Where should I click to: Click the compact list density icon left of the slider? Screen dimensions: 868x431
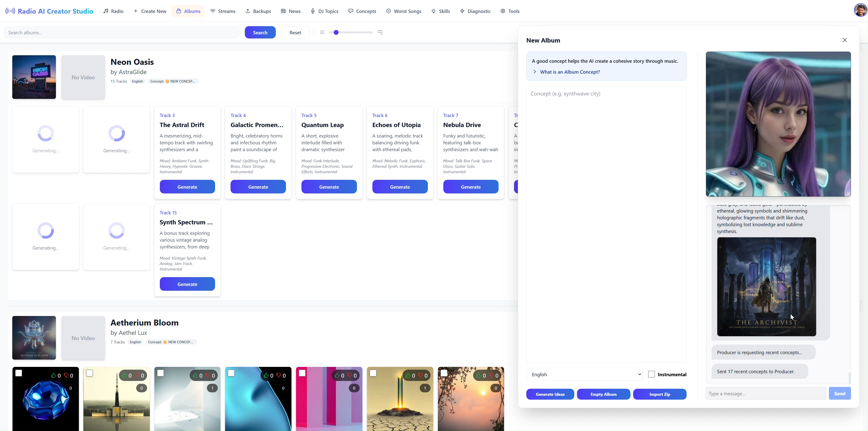(x=322, y=32)
